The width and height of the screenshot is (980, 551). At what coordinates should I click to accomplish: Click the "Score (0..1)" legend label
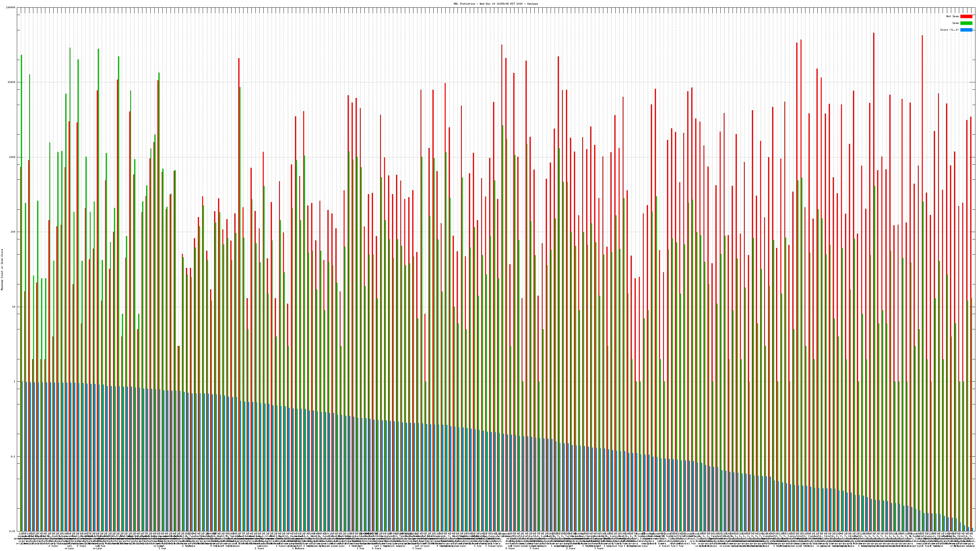click(x=949, y=30)
